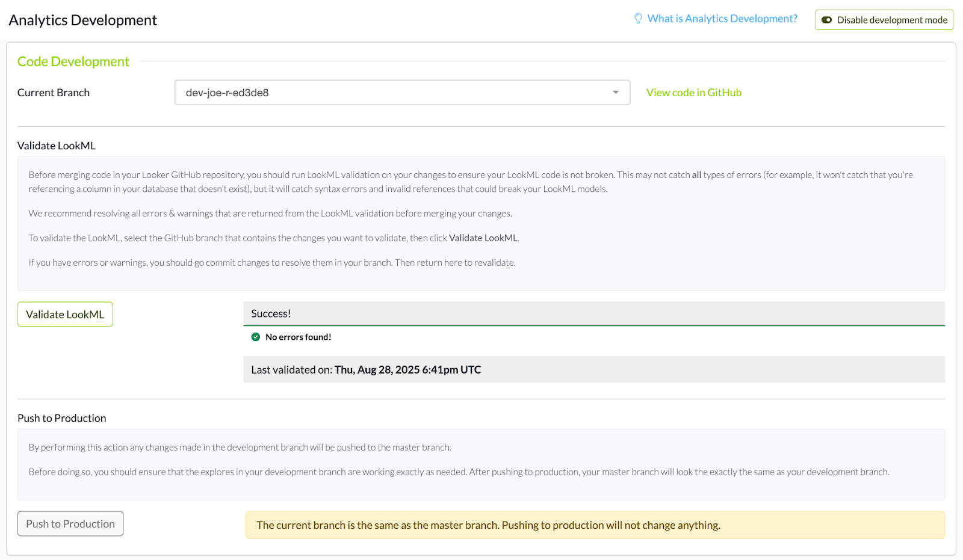
Task: Click the Current Branch label
Action: coord(54,93)
